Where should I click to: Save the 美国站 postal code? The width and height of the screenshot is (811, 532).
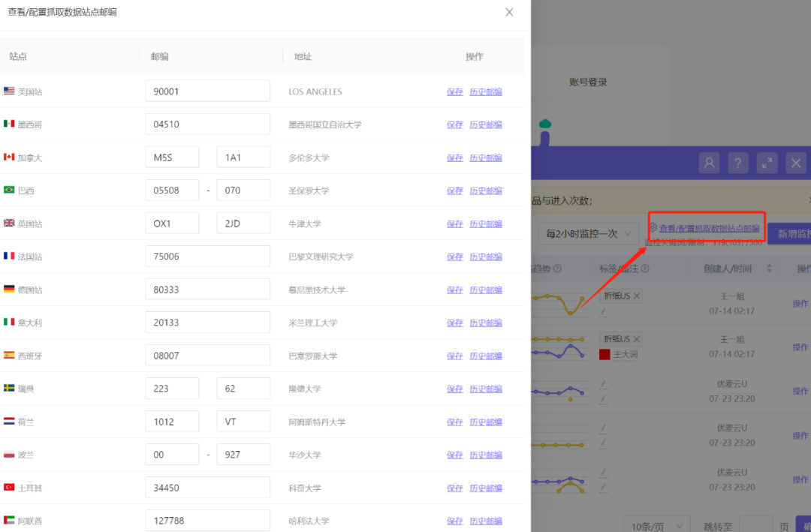tap(454, 92)
